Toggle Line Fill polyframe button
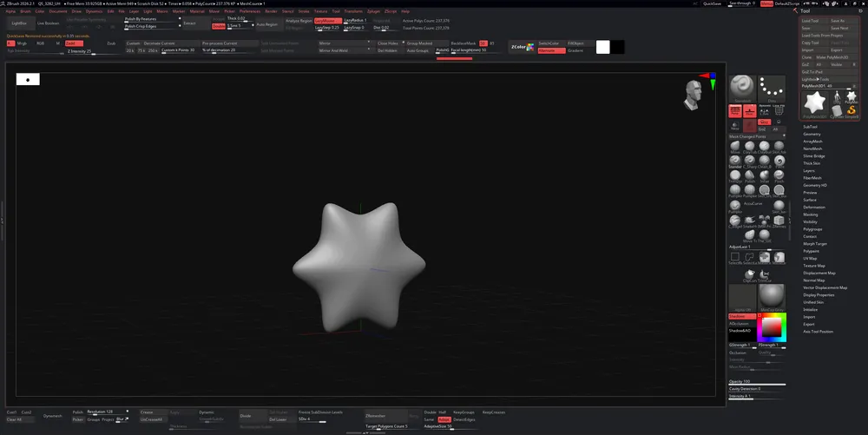 (x=779, y=109)
